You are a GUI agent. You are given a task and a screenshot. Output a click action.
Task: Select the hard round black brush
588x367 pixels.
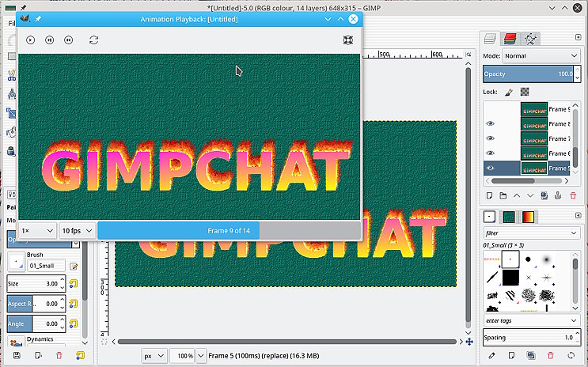tap(528, 259)
